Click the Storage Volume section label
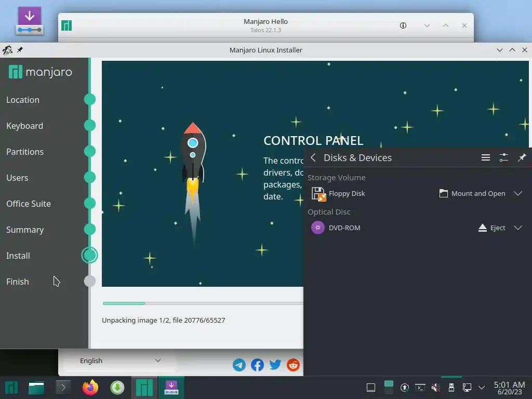 [x=336, y=178]
